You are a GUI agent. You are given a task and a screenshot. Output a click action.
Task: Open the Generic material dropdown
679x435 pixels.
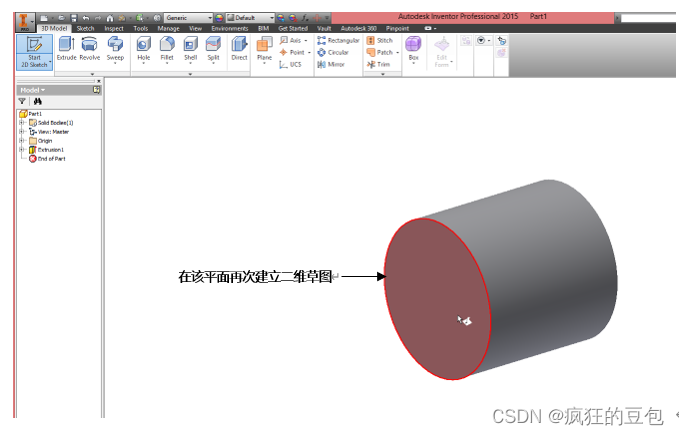tap(190, 18)
